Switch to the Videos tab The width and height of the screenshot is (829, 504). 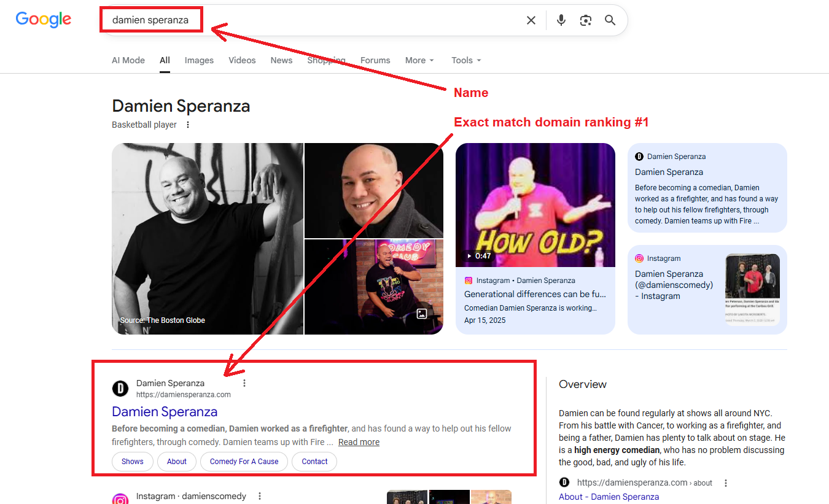click(242, 60)
